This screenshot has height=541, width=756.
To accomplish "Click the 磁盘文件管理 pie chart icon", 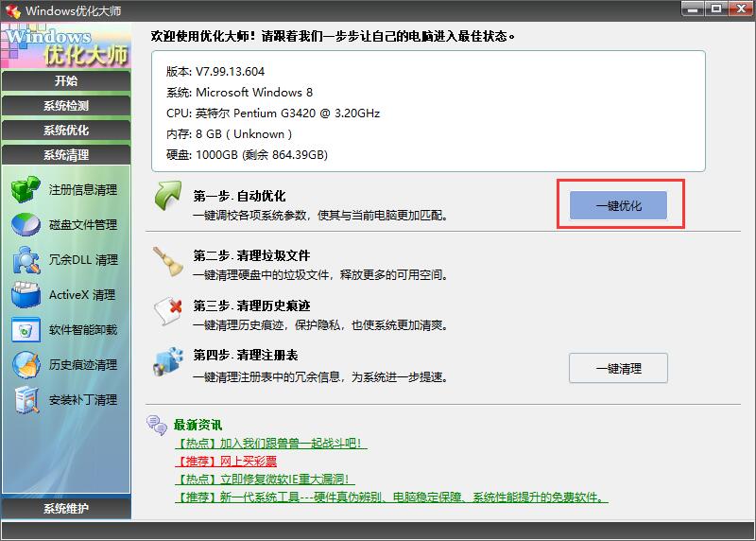I will tap(26, 224).
